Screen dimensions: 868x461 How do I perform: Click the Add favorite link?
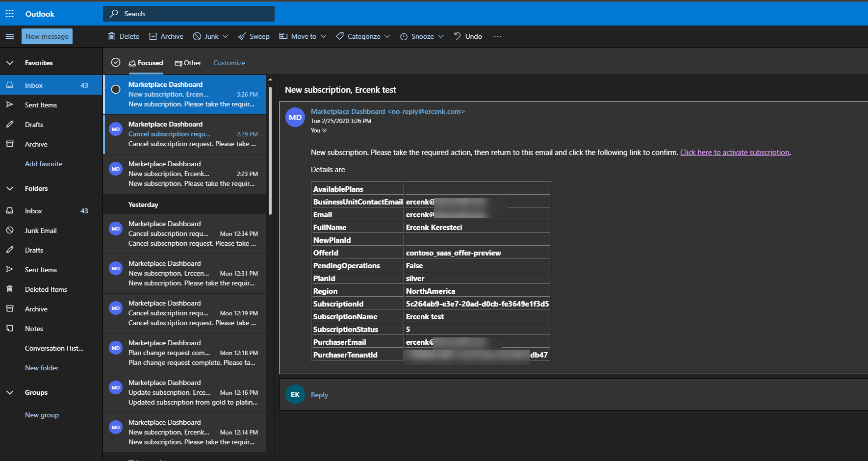(x=44, y=164)
